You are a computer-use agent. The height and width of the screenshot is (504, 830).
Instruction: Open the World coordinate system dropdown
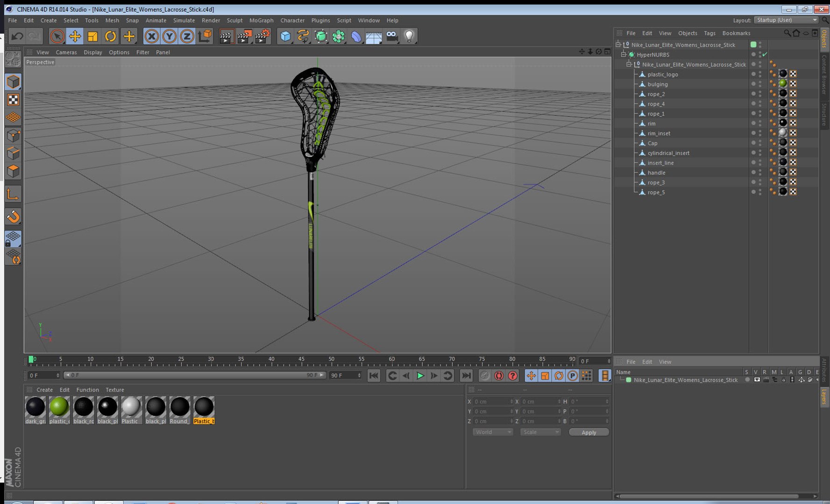click(x=493, y=432)
